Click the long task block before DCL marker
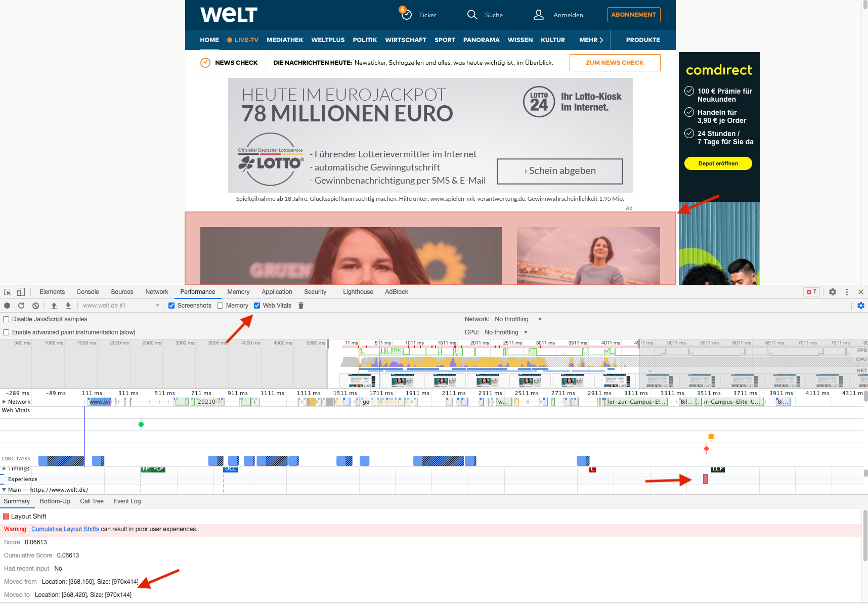 tap(216, 461)
